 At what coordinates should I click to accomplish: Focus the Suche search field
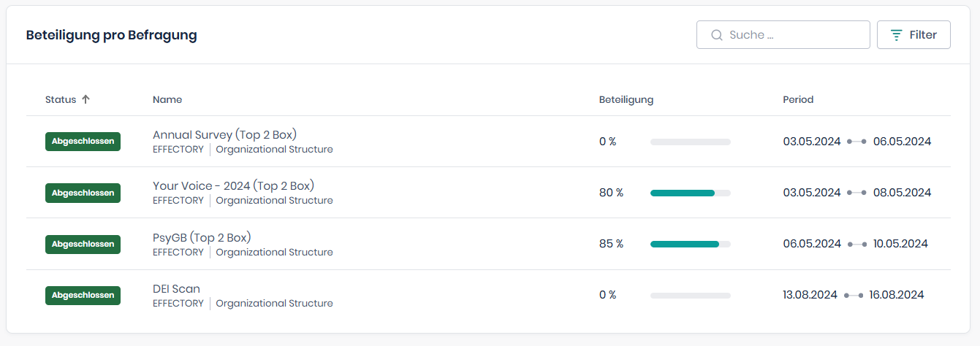click(793, 35)
